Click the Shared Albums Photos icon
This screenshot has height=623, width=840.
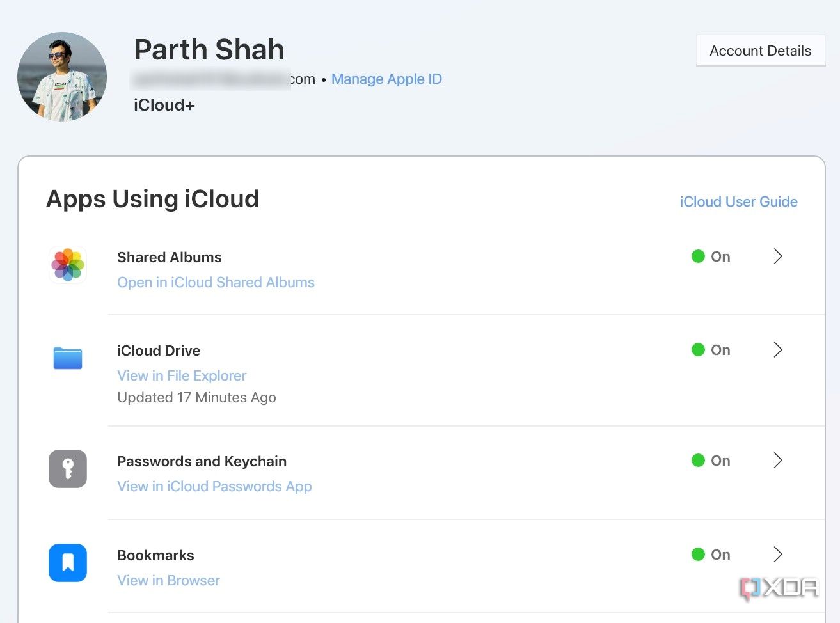tap(68, 265)
